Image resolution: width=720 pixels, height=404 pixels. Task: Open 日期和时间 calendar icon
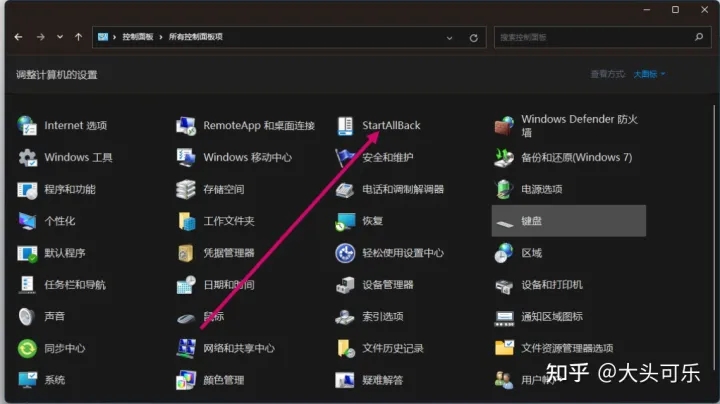click(x=186, y=285)
